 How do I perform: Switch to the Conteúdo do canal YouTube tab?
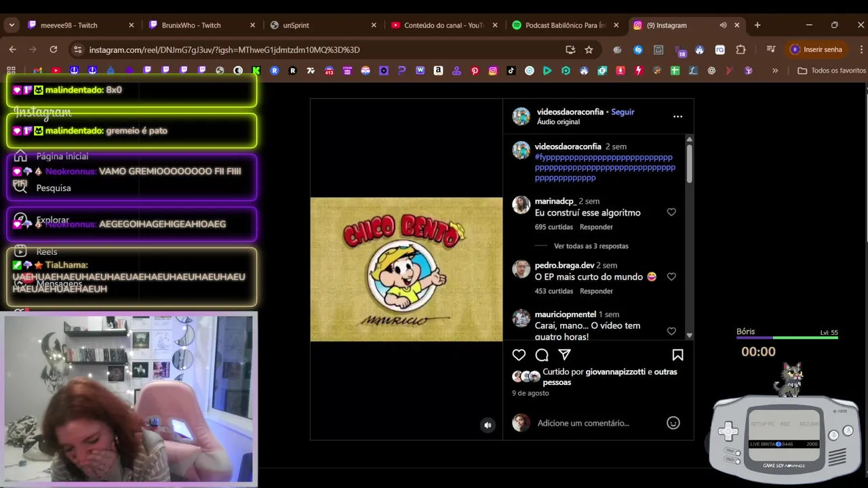(443, 25)
